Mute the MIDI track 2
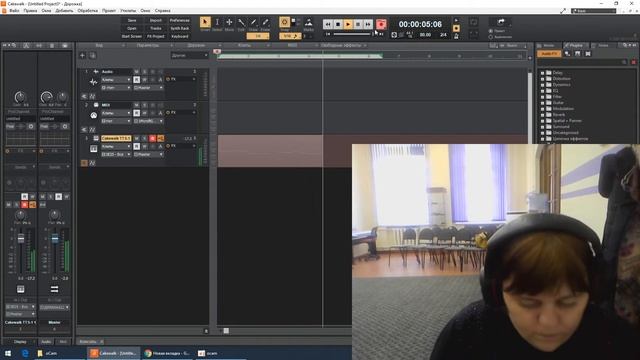The width and height of the screenshot is (640, 360). pyautogui.click(x=136, y=105)
